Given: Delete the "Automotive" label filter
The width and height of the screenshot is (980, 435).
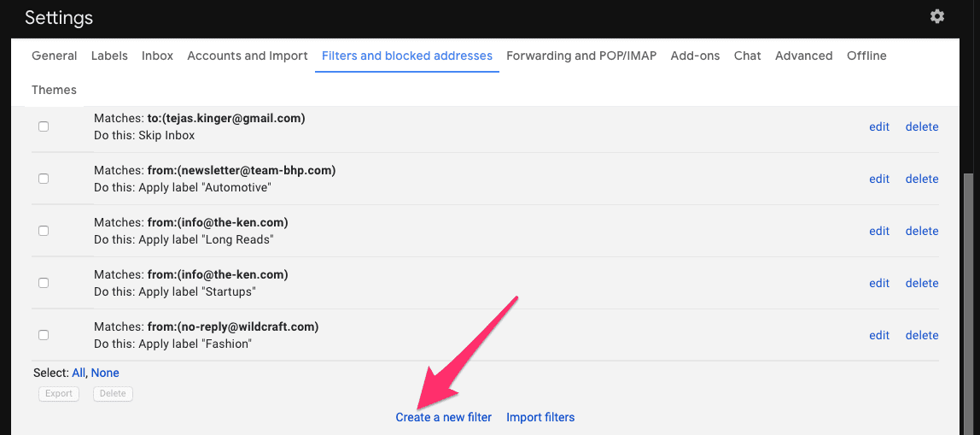Looking at the screenshot, I should point(922,179).
